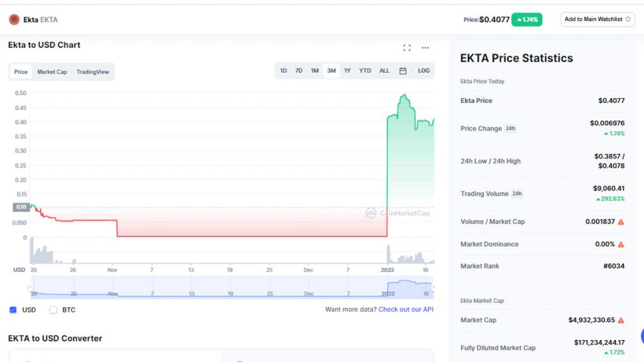The height and width of the screenshot is (362, 644).
Task: Click the Ekta to USD Chart heading
Action: pyautogui.click(x=44, y=45)
